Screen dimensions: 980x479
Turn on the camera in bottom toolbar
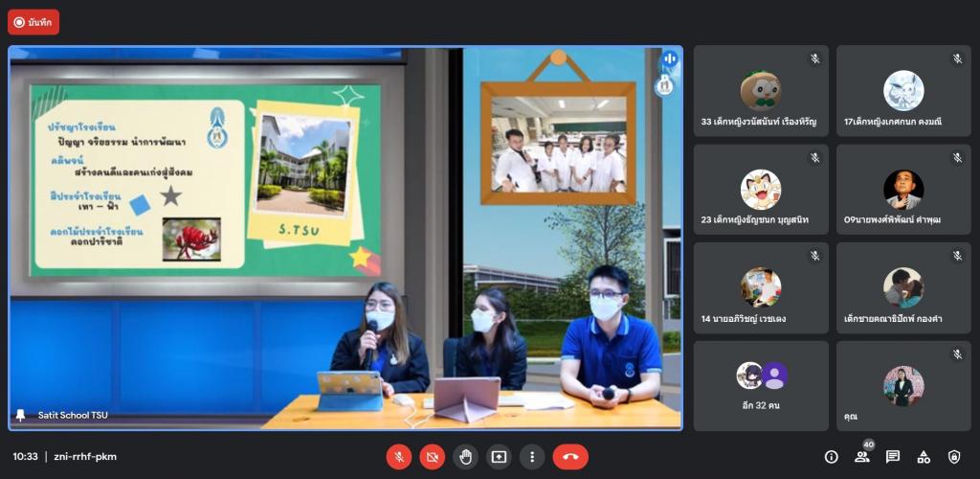coord(432,457)
